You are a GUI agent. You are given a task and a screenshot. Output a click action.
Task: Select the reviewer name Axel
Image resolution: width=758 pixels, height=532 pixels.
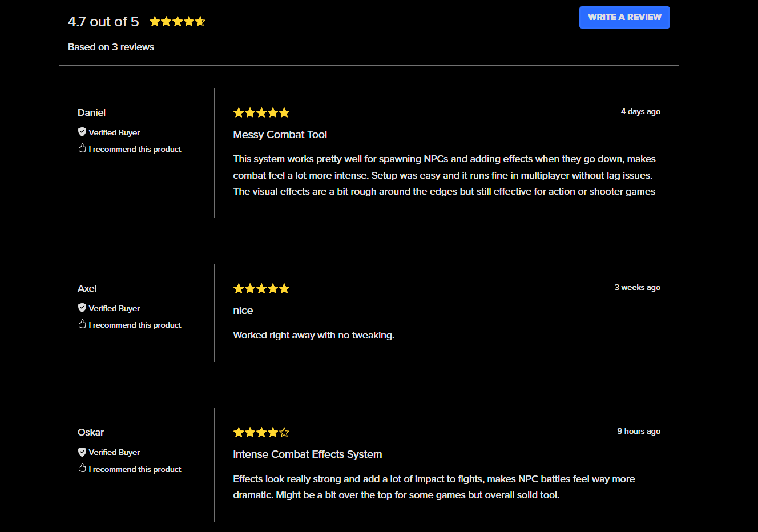(x=87, y=288)
